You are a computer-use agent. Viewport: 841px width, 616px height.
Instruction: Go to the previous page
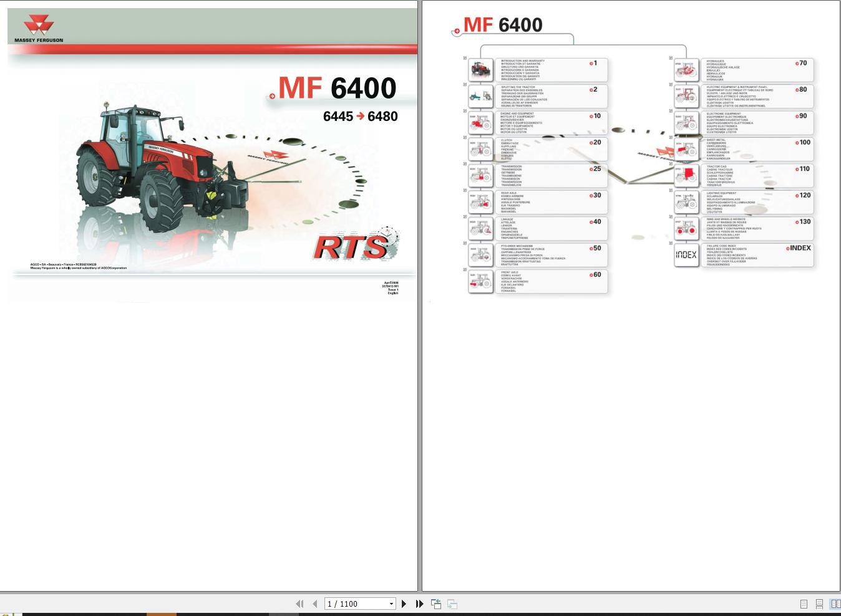[x=314, y=604]
